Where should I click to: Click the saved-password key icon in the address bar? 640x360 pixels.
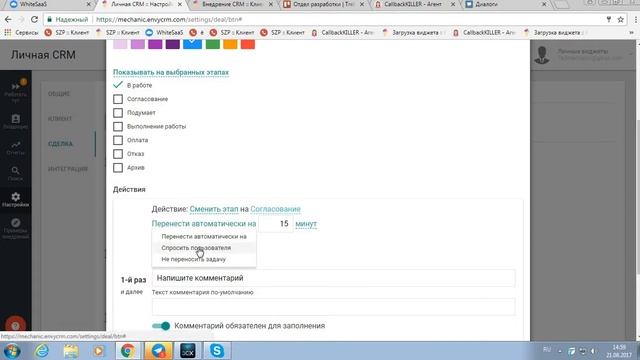pyautogui.click(x=609, y=19)
